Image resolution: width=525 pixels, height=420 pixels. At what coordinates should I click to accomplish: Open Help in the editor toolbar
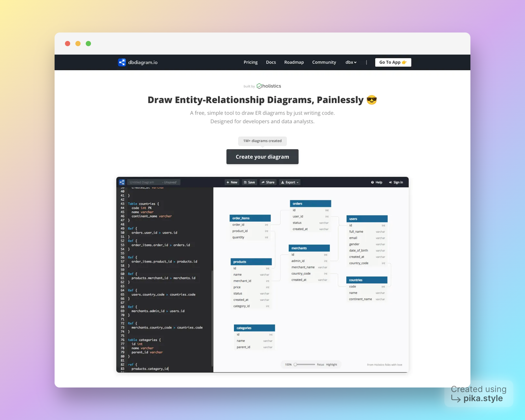(x=377, y=182)
